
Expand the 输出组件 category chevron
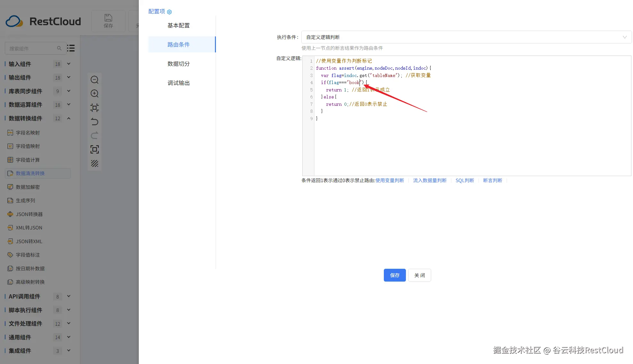point(69,77)
